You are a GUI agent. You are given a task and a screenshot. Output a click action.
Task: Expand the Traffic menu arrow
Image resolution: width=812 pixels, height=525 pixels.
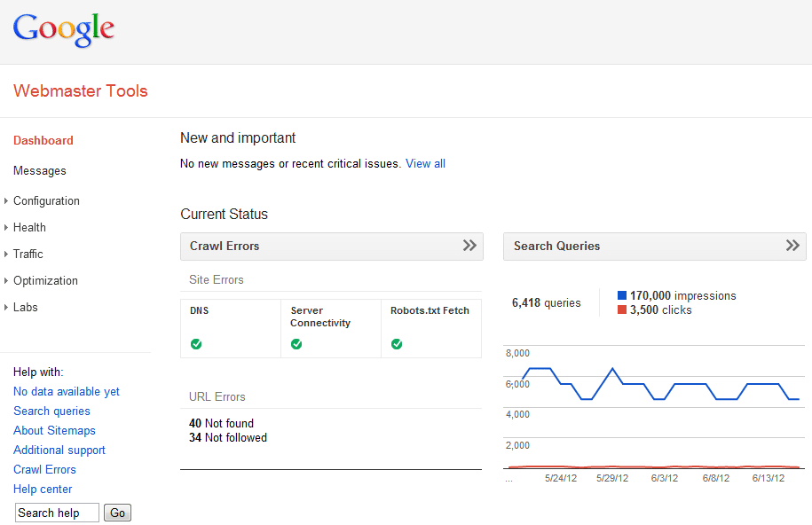point(6,254)
